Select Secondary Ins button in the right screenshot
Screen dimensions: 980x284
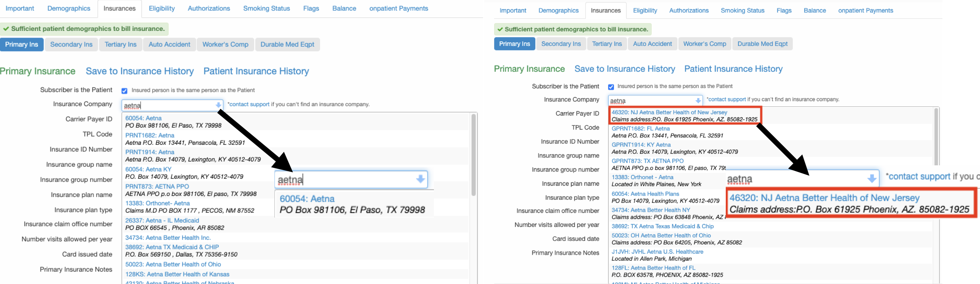pos(561,44)
